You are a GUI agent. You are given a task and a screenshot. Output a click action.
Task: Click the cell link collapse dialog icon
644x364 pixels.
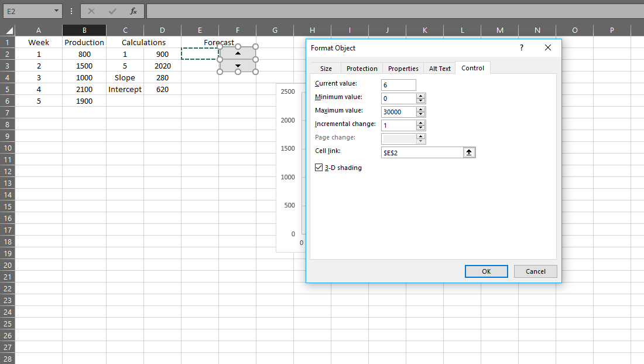[469, 152]
